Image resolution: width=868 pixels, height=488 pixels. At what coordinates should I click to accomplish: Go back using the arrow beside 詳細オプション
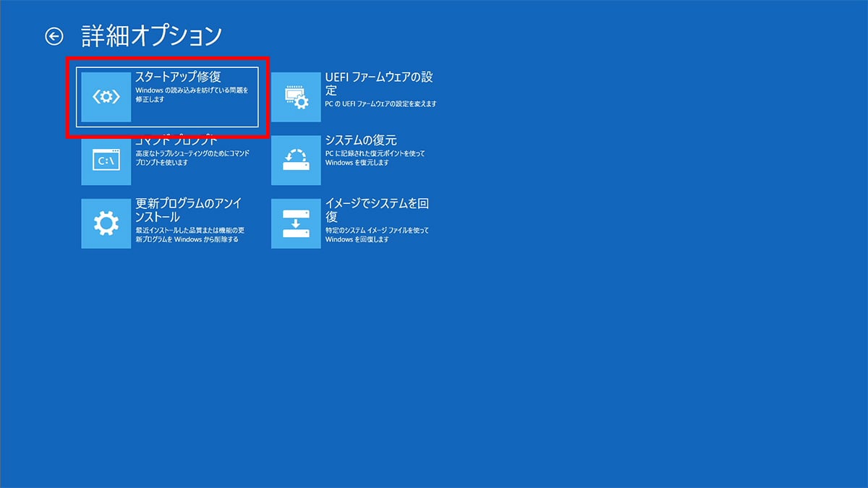(54, 36)
